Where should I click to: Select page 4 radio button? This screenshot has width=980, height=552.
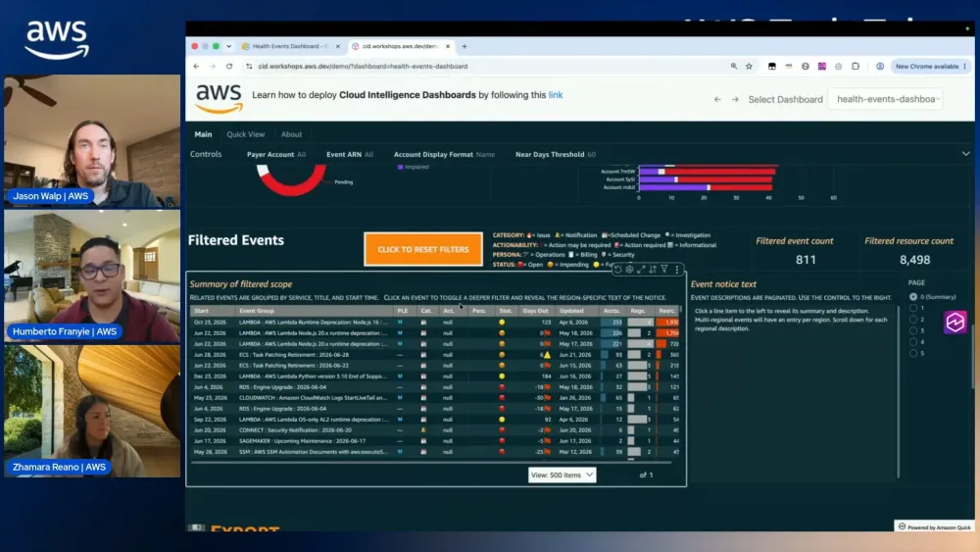[913, 342]
